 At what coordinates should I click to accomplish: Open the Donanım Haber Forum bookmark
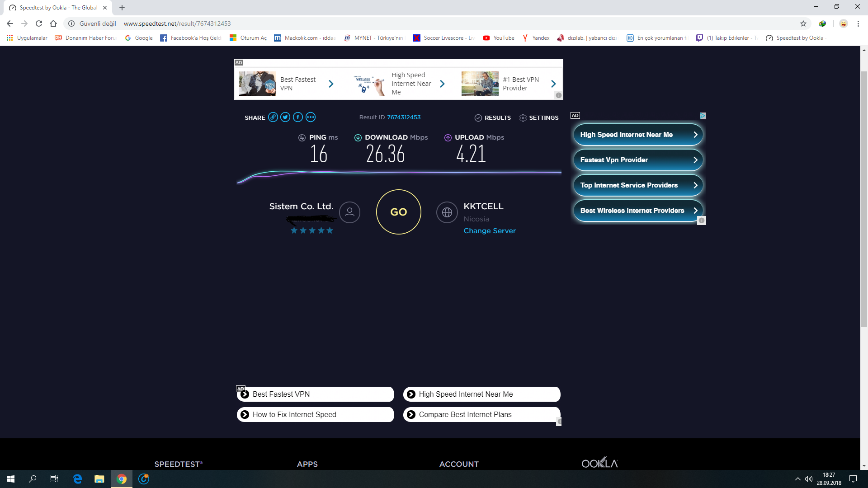tap(85, 38)
